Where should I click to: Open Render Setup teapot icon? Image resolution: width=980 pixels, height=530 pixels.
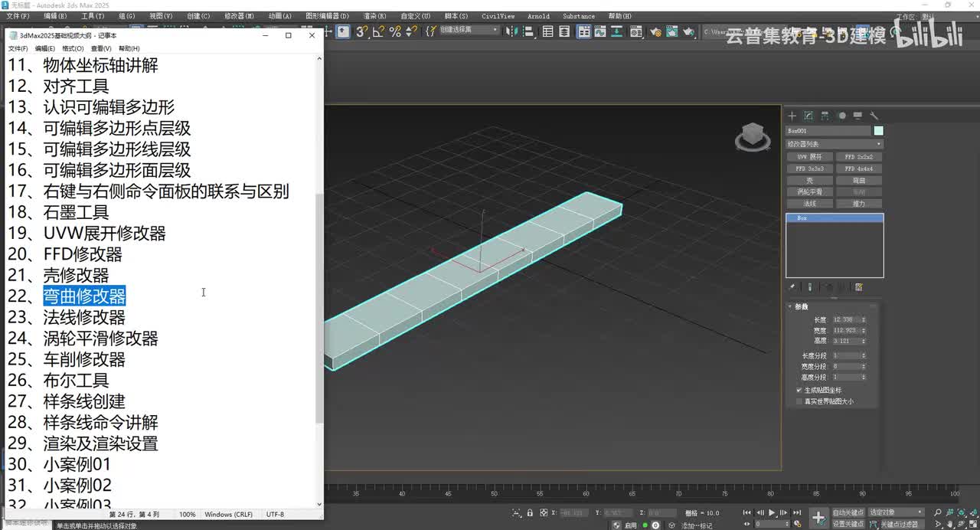point(655,31)
